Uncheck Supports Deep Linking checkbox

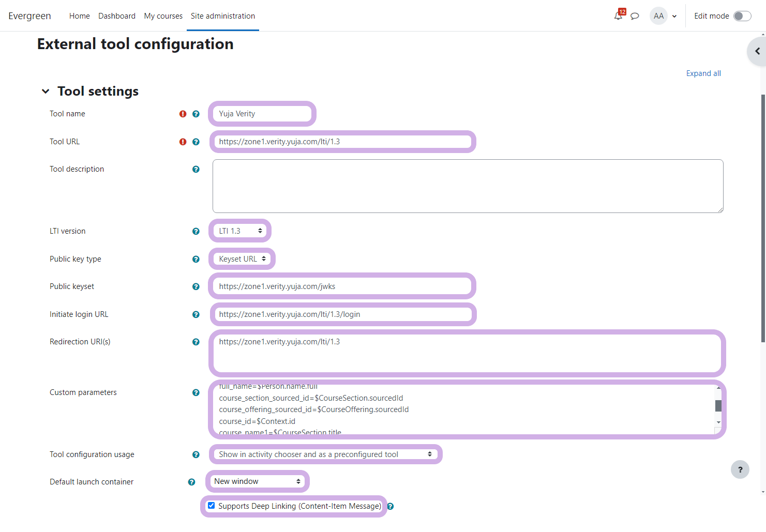click(212, 506)
